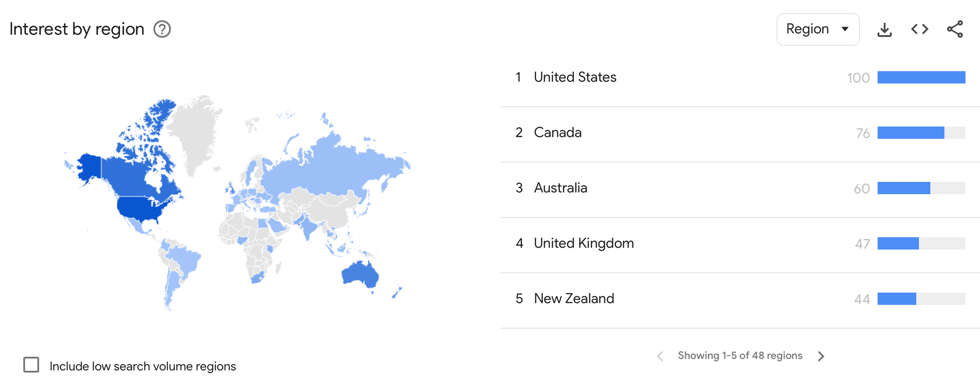Open Australia from the region list
Viewport: 980px width, 391px height.
click(560, 188)
